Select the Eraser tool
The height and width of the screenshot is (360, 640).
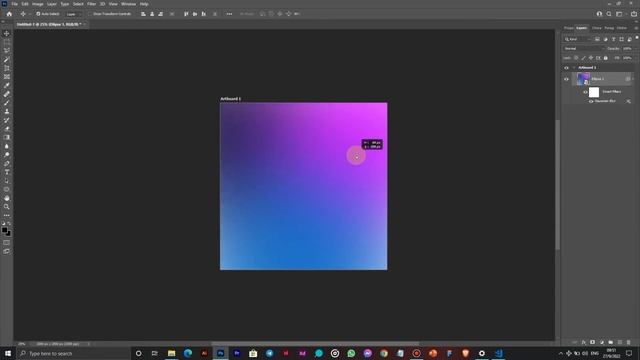click(x=7, y=129)
